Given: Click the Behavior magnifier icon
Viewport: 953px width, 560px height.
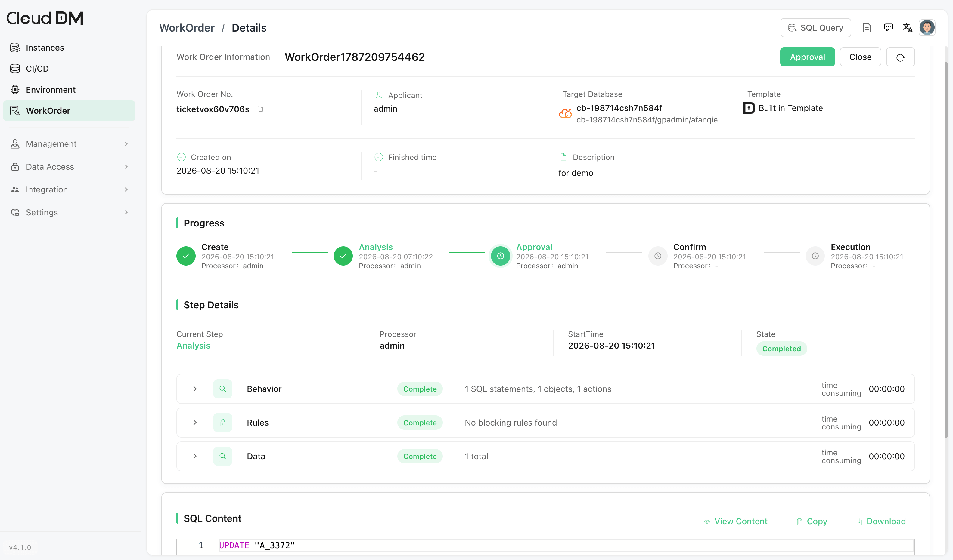Looking at the screenshot, I should tap(223, 389).
